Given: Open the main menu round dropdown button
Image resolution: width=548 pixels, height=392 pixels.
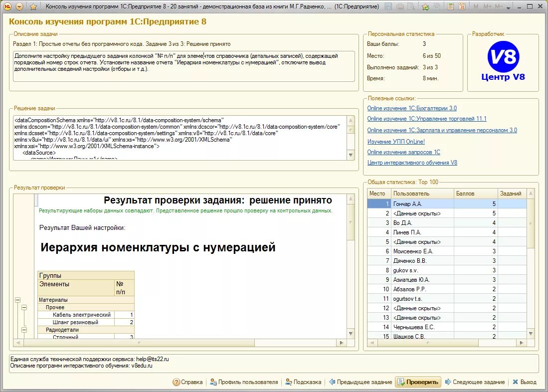Looking at the screenshot, I should (19, 6).
